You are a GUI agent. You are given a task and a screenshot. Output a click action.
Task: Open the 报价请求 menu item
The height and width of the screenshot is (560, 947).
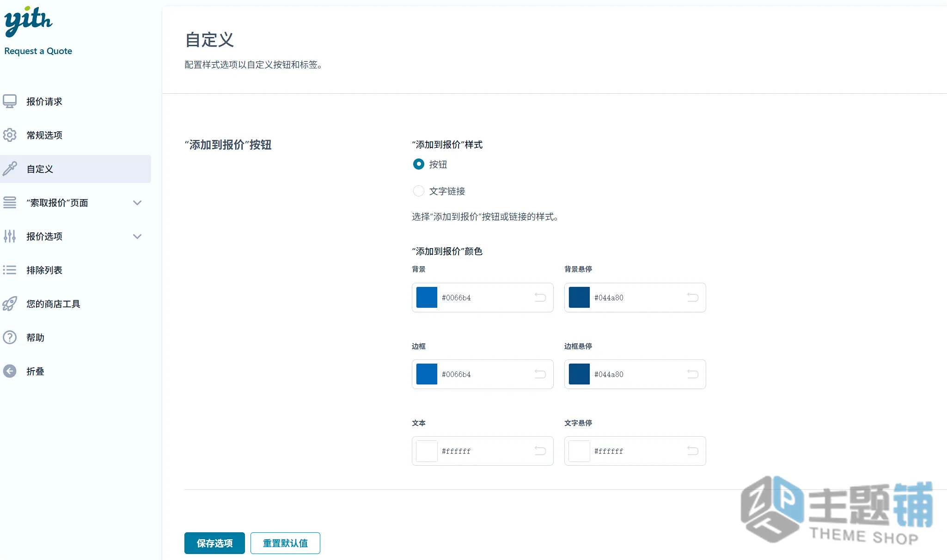[75, 101]
